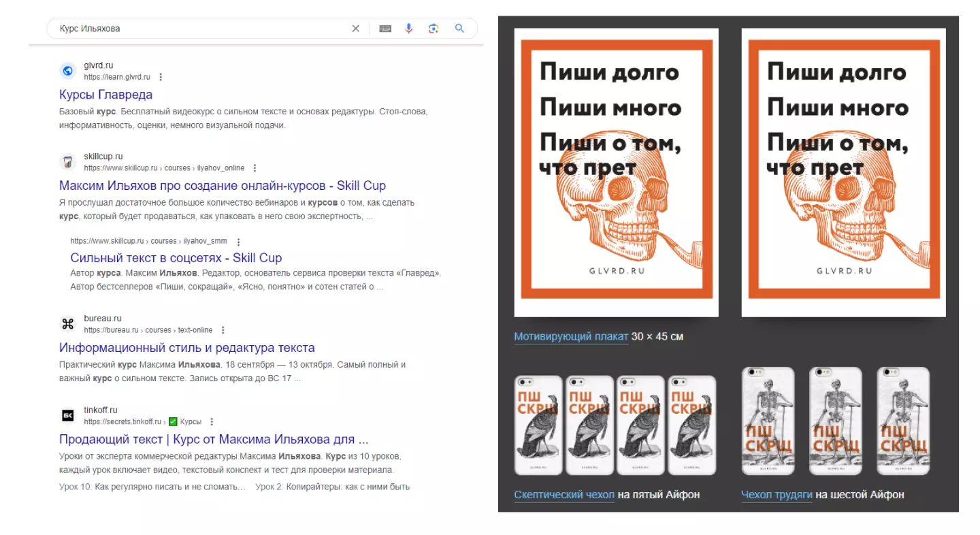This screenshot has width=980, height=535.
Task: Open sitelink 'Урок 10: Как регулярно писать'
Action: click(152, 487)
